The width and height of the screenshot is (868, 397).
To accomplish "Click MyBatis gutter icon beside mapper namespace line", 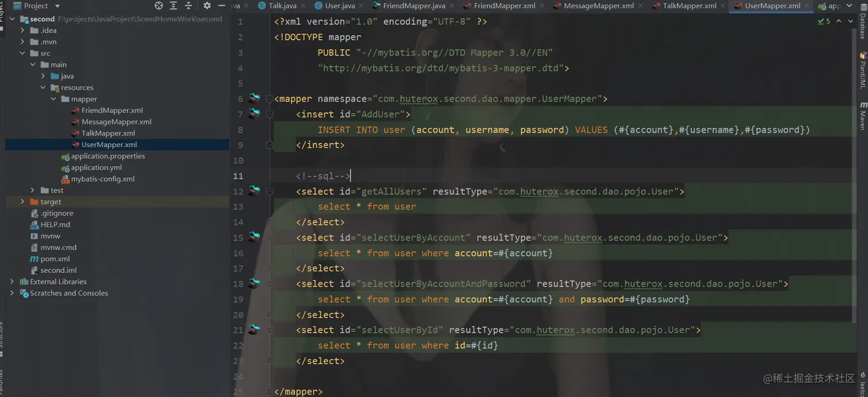I will tap(254, 98).
